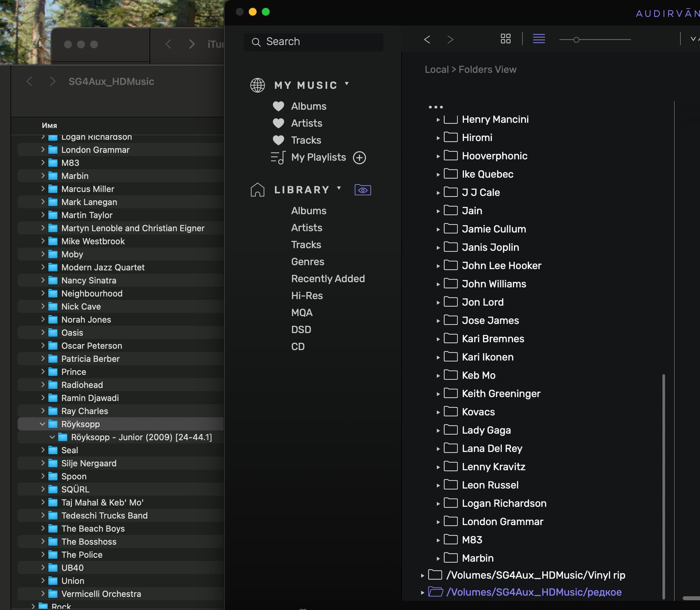The width and height of the screenshot is (700, 610).
Task: Click into the Search field
Action: pyautogui.click(x=313, y=42)
